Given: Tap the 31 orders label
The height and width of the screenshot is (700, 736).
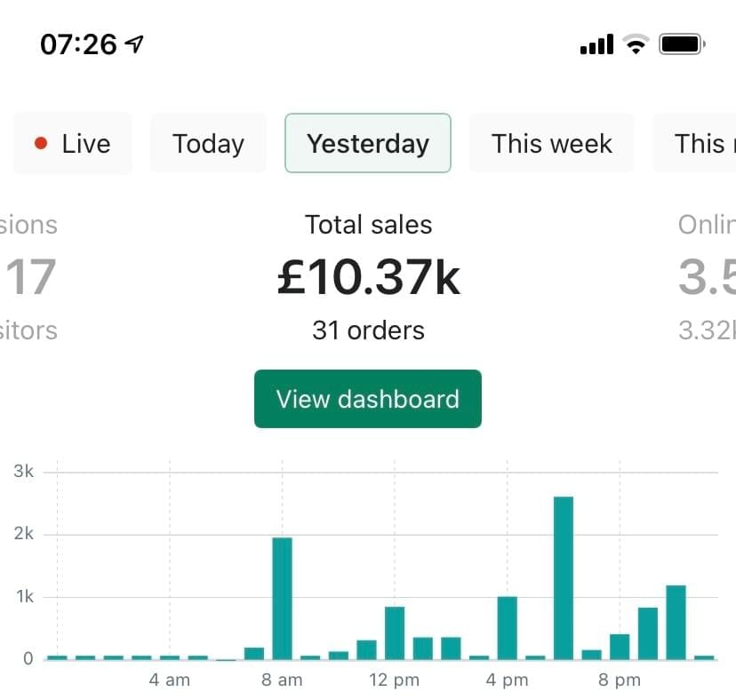Looking at the screenshot, I should click(368, 330).
